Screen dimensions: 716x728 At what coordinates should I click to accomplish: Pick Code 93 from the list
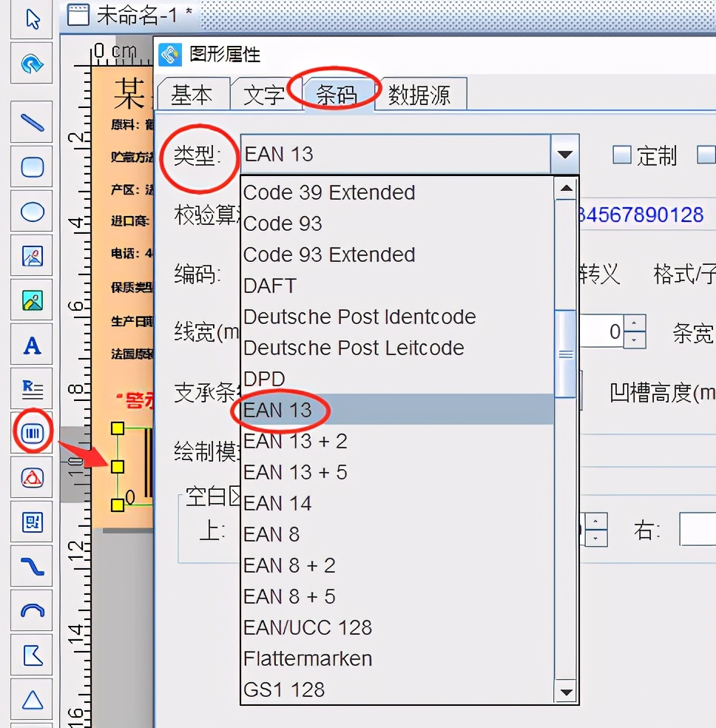[282, 223]
